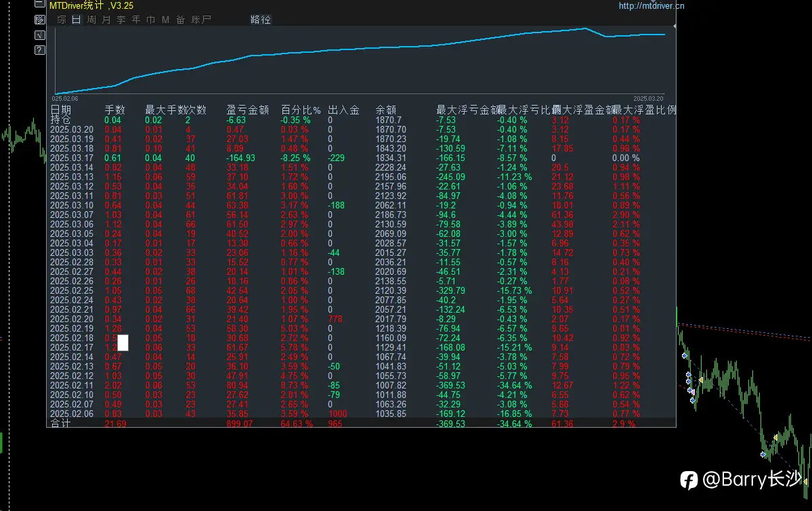This screenshot has height=511, width=812.
Task: Select the 季 (quarterly) statistics tab
Action: point(121,20)
